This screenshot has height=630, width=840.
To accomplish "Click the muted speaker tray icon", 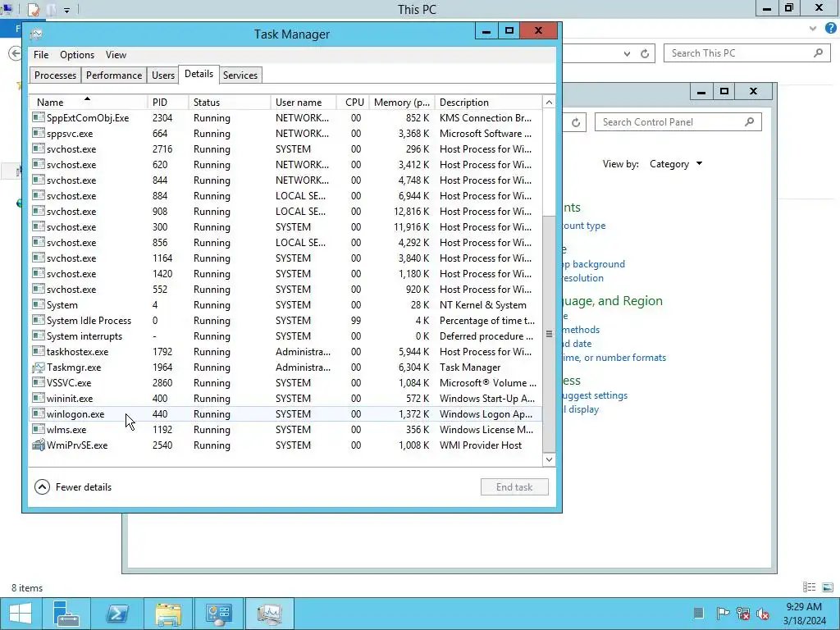I will 763,613.
